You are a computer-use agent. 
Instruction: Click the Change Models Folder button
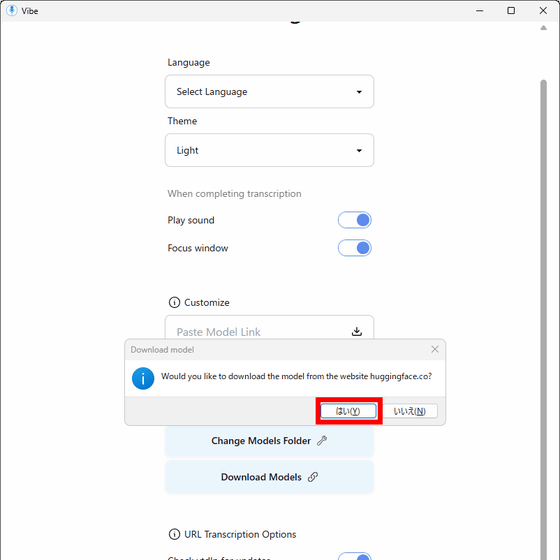269,441
